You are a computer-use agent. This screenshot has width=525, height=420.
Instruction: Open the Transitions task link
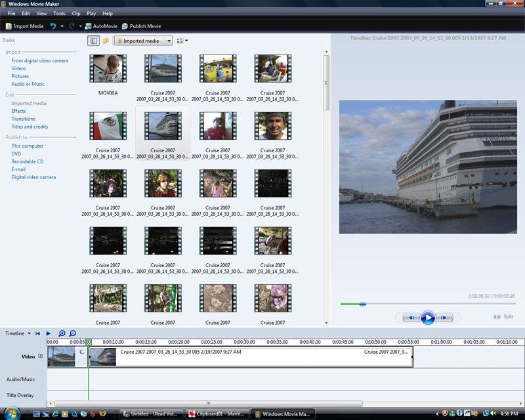coord(23,119)
